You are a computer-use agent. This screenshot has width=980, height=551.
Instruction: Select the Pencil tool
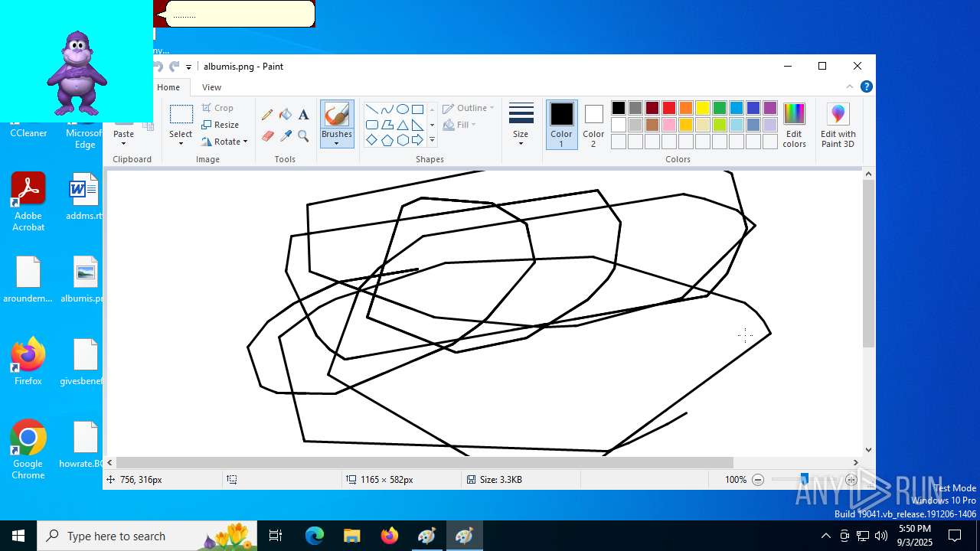(267, 115)
